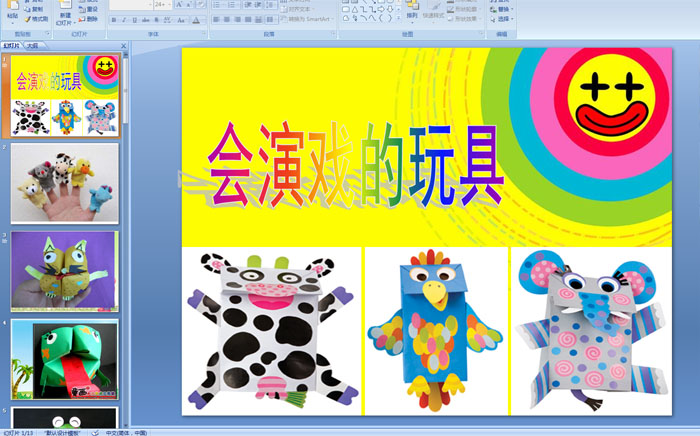This screenshot has width=700, height=436.
Task: Select the elbow connector shape
Action: pyautogui.click(x=363, y=9)
